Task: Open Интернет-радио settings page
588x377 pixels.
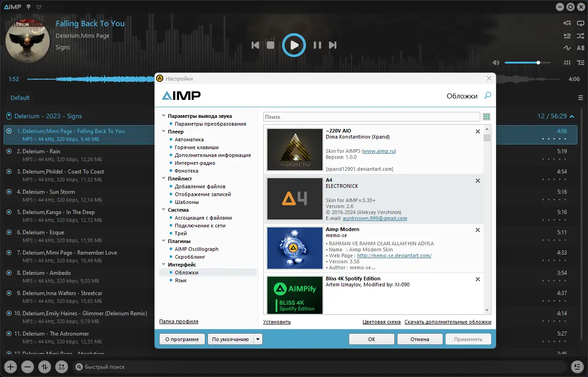Action: coord(195,163)
